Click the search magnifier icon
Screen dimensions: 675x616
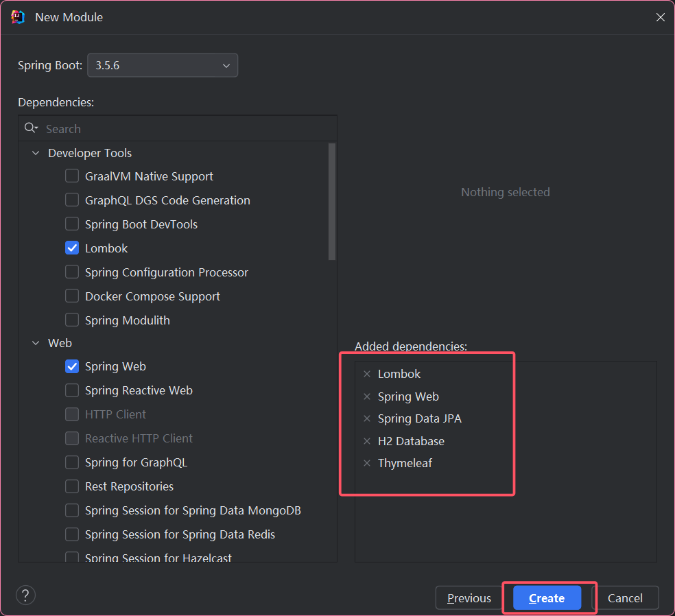tap(31, 128)
